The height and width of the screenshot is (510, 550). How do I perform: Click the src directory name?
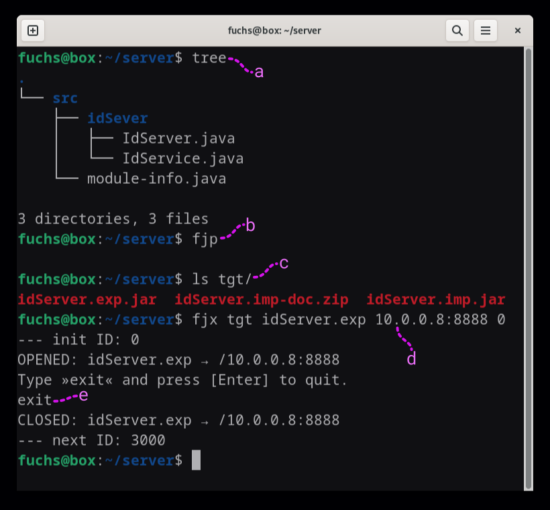pyautogui.click(x=65, y=98)
